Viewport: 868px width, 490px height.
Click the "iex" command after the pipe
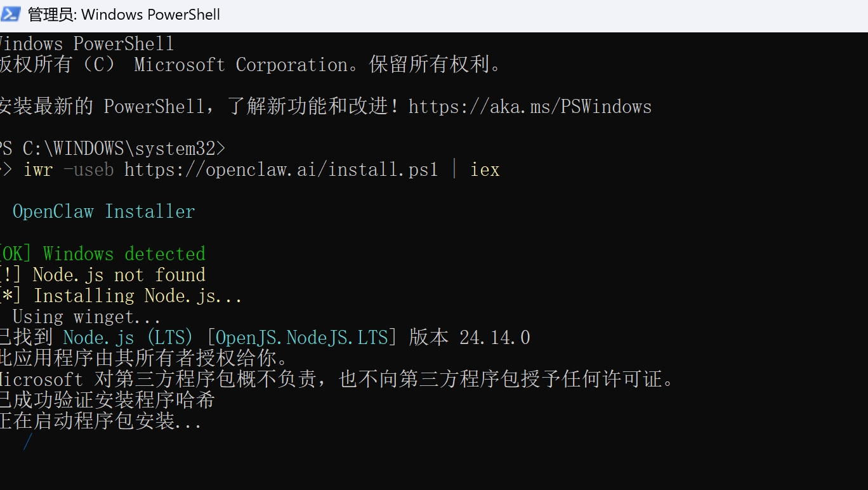tap(485, 170)
